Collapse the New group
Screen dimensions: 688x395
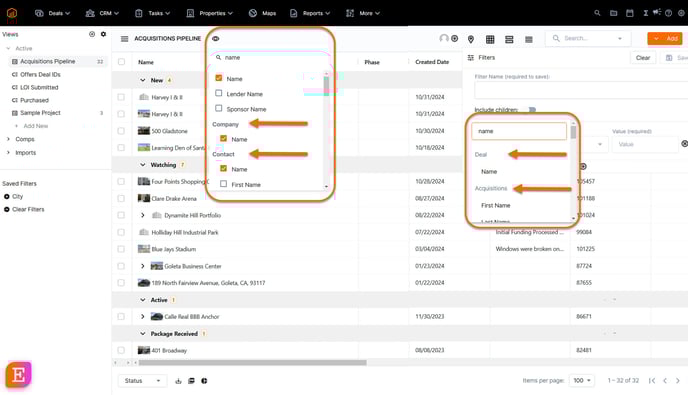(x=143, y=80)
